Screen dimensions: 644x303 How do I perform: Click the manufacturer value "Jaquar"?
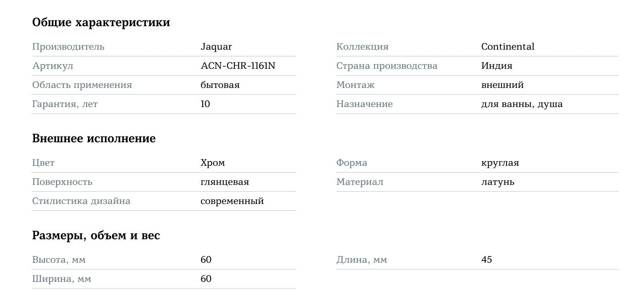coord(216,47)
